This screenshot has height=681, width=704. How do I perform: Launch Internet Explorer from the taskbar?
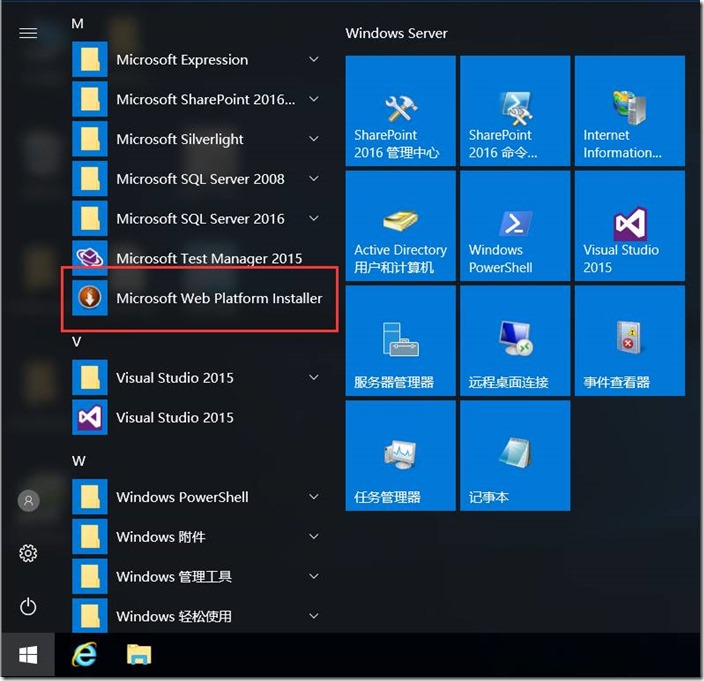84,655
